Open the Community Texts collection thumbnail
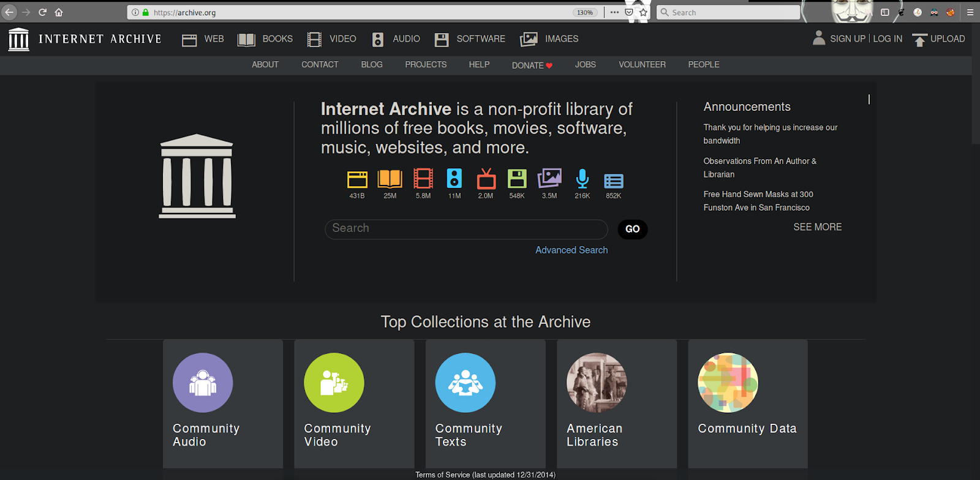The height and width of the screenshot is (480, 980). tap(466, 383)
